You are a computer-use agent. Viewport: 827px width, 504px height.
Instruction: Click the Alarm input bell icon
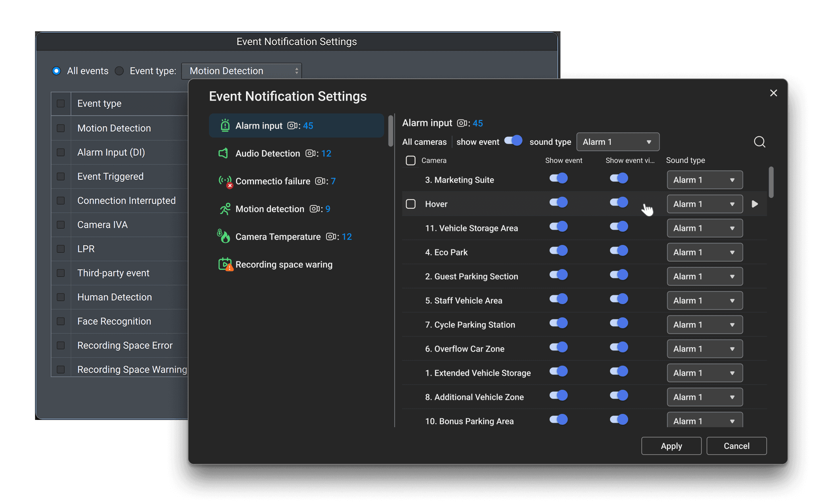click(x=225, y=125)
